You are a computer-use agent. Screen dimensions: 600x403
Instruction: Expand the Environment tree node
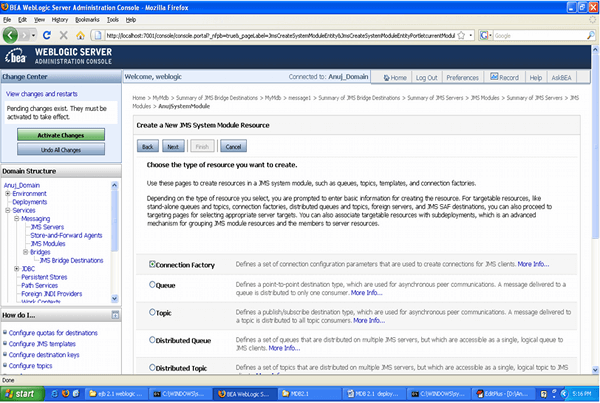coord(8,192)
